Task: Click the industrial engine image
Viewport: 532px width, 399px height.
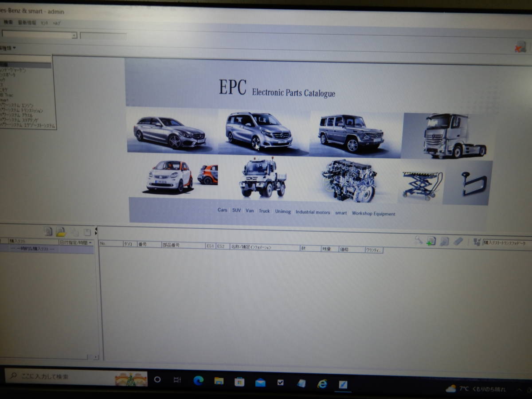Action: point(349,180)
